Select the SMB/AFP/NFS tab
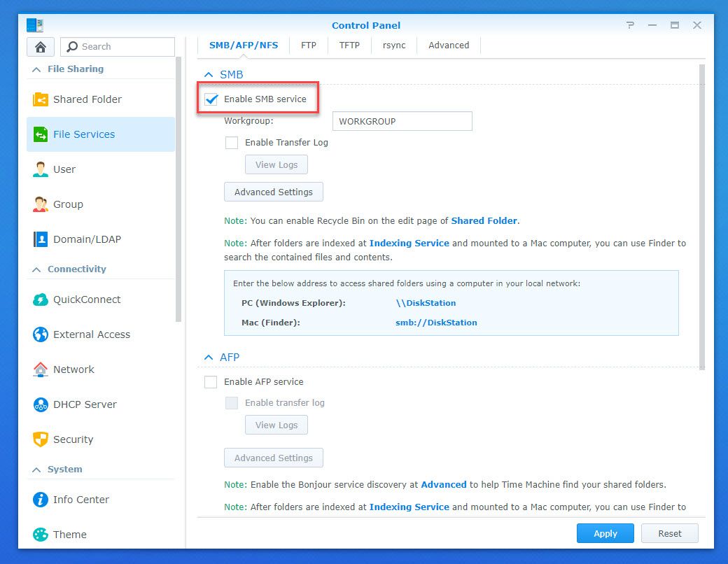 244,45
